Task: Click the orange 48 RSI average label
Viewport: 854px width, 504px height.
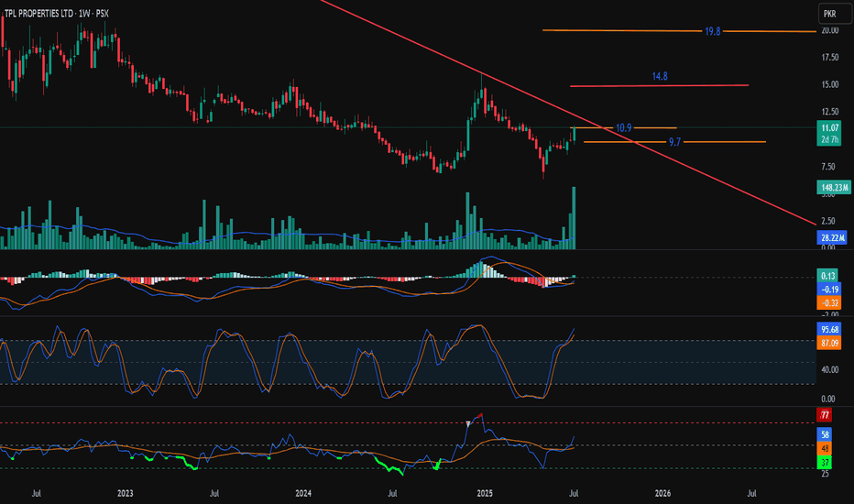Action: pos(825,448)
